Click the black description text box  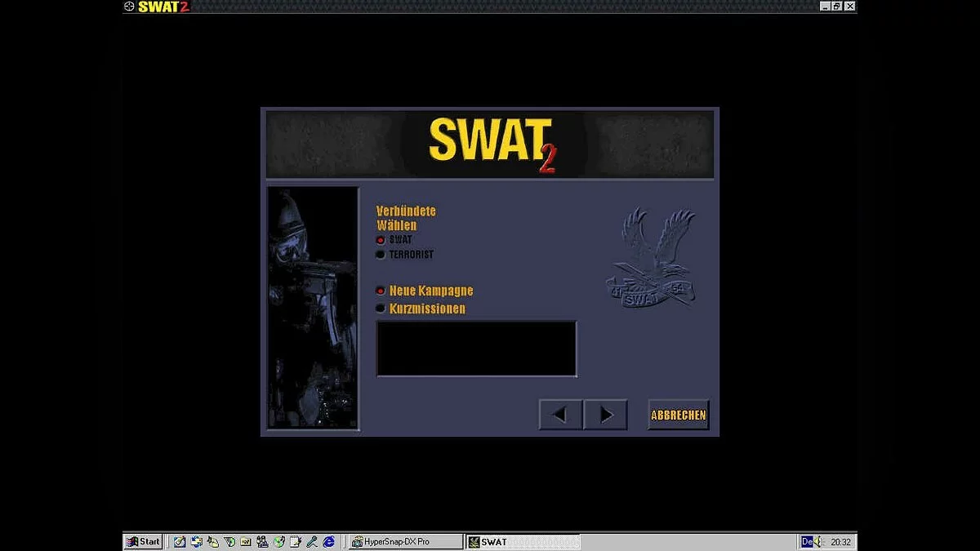pos(476,349)
